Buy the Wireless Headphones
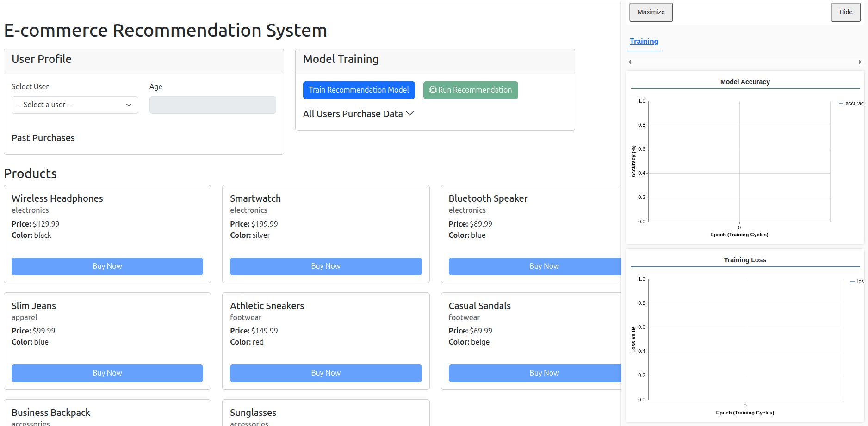The height and width of the screenshot is (426, 868). (x=107, y=266)
